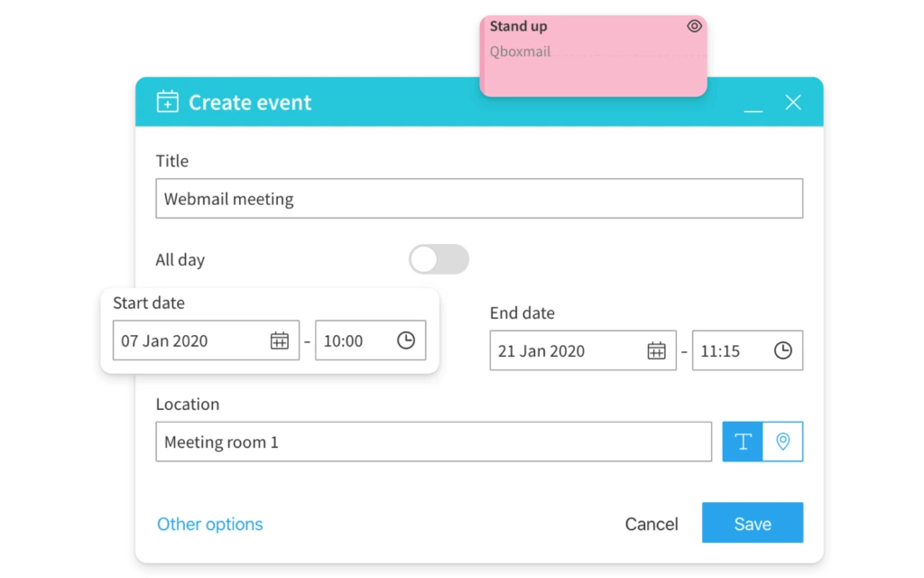Minimize the Create event dialog
This screenshot has width=924, height=578.
point(753,105)
